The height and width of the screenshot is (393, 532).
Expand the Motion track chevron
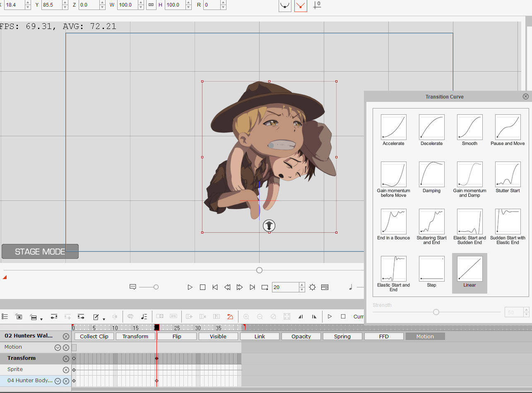[58, 347]
